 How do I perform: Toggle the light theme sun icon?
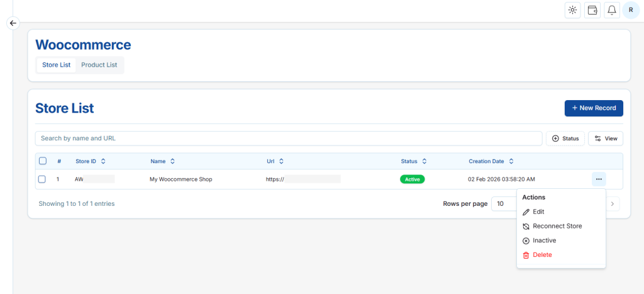click(572, 10)
